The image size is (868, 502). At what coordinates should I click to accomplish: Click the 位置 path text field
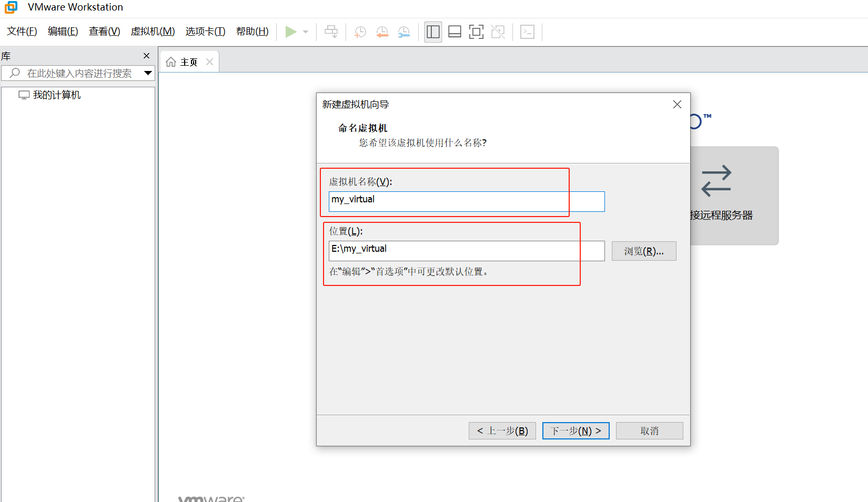coord(467,251)
